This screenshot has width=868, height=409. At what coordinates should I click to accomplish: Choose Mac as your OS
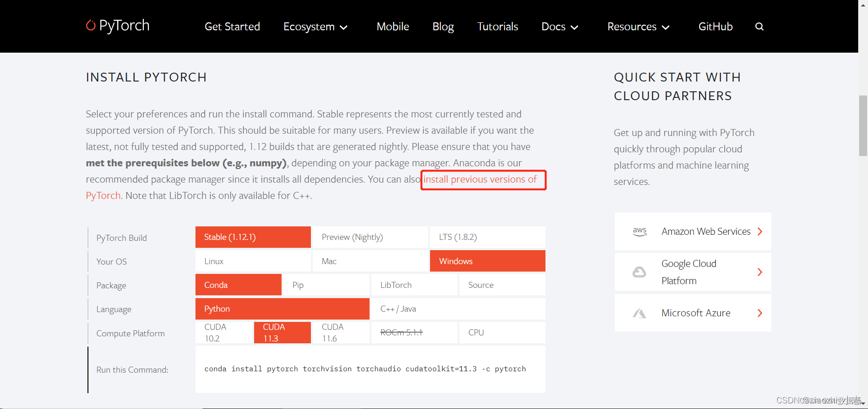click(370, 261)
